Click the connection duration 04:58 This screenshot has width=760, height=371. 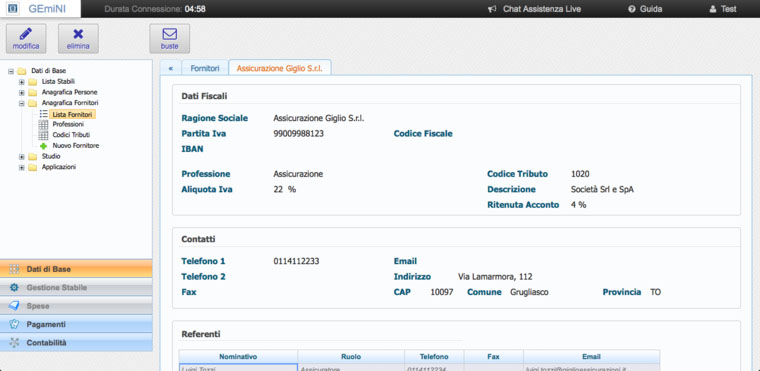(195, 9)
